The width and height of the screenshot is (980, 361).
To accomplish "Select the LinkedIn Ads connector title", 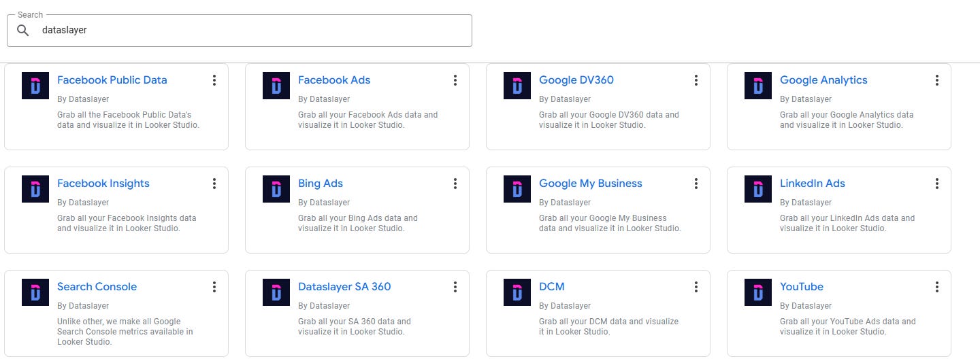I will click(x=813, y=184).
